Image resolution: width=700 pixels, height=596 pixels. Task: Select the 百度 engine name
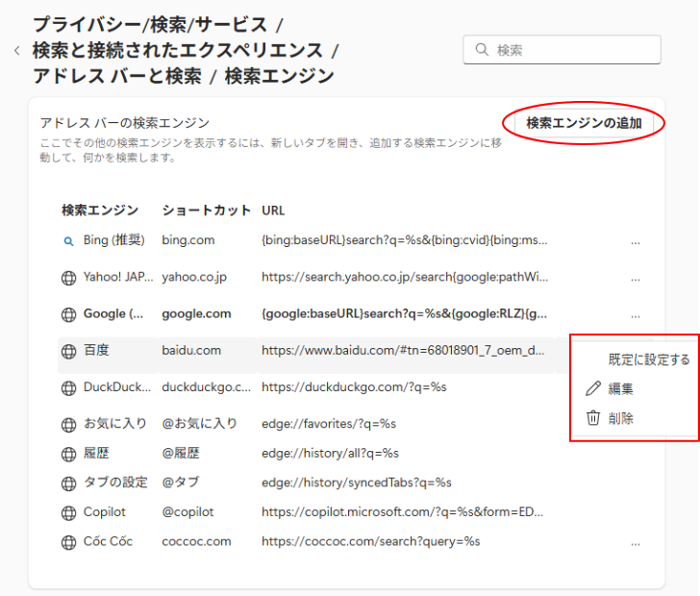coord(96,350)
